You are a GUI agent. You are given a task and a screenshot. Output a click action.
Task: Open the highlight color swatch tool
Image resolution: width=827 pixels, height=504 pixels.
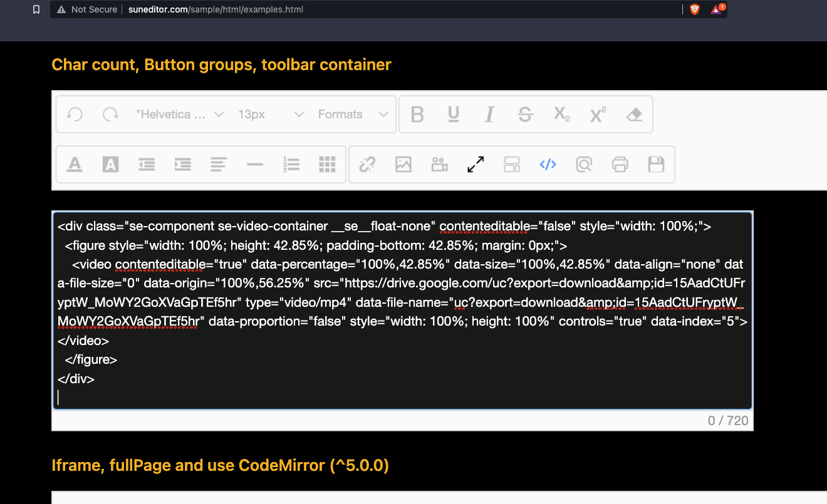point(111,164)
